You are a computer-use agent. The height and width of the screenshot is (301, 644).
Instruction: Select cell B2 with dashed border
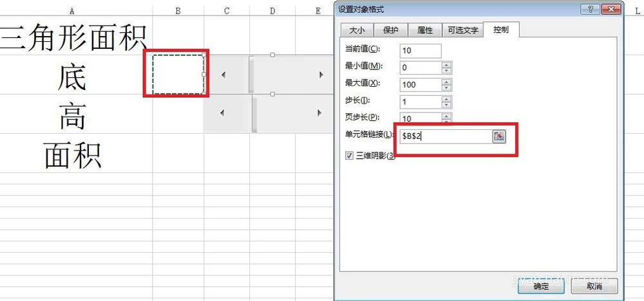(x=178, y=74)
